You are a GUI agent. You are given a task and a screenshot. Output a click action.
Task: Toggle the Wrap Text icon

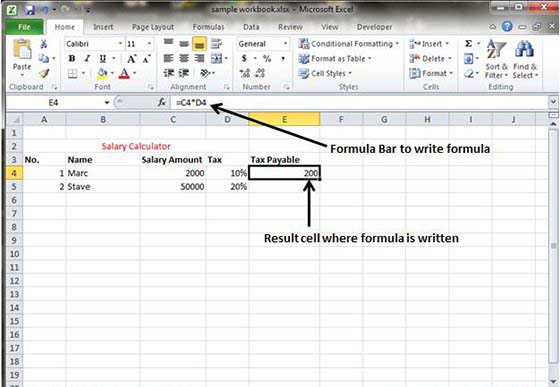pos(216,44)
